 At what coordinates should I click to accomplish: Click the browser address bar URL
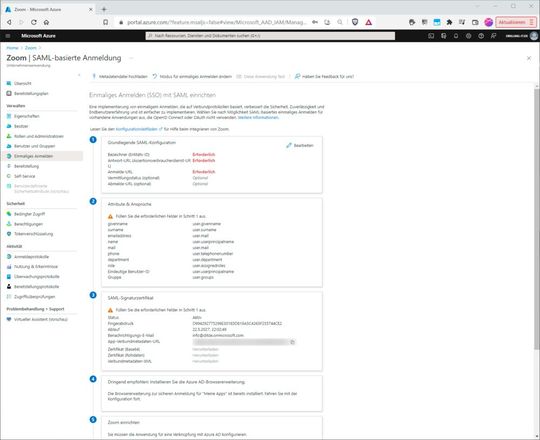click(217, 22)
